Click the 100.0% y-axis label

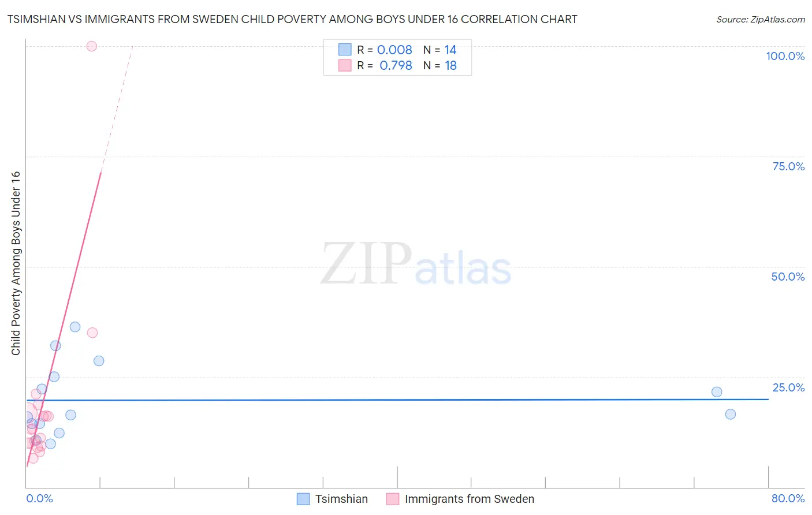pos(785,56)
